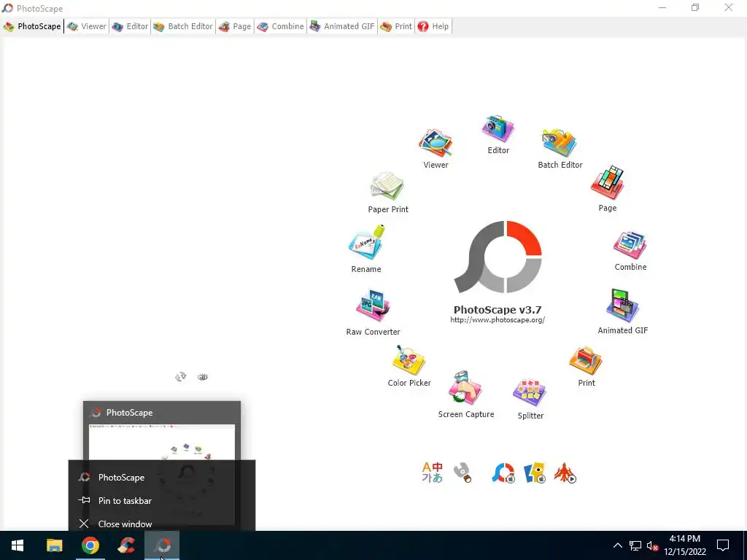Open the Paper Print icon
This screenshot has height=560, width=747.
(x=387, y=186)
